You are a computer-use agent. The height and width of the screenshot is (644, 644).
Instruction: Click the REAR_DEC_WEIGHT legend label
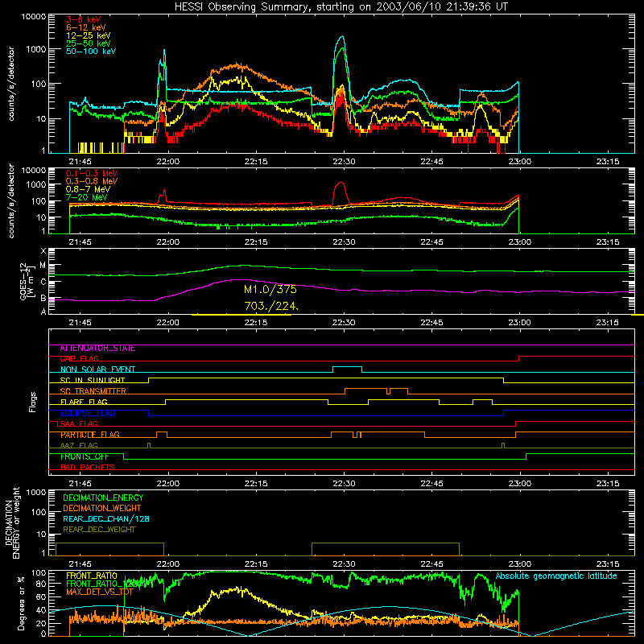click(99, 530)
